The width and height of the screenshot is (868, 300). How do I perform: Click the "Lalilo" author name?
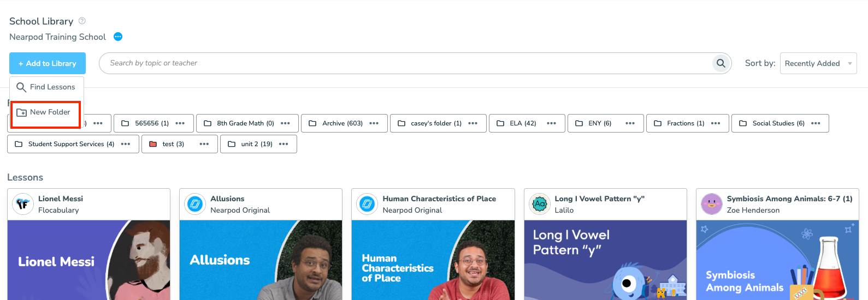[564, 210]
